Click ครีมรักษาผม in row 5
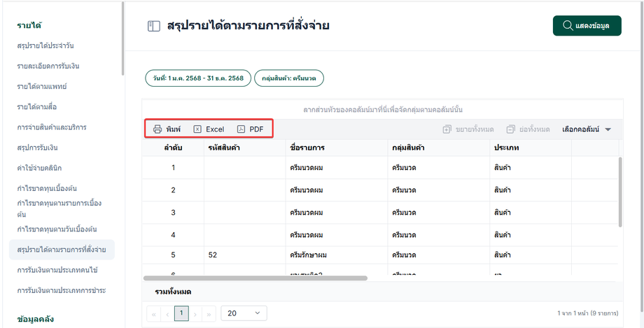 coord(309,255)
